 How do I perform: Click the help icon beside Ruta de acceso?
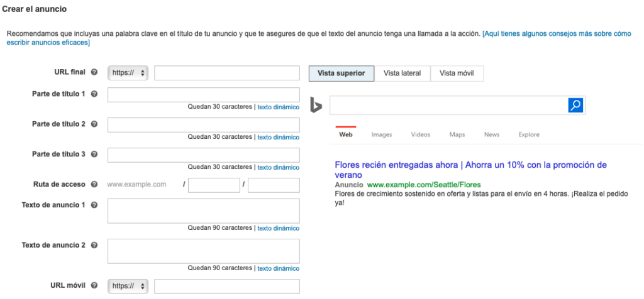pyautogui.click(x=94, y=184)
